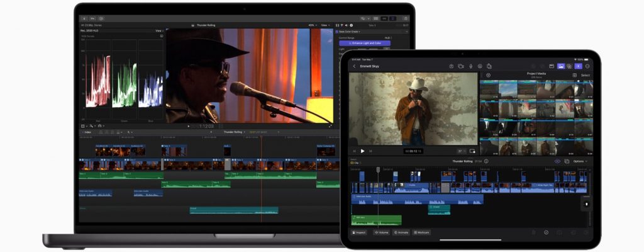This screenshot has width=644, height=252.
Task: Open the 45% zoom dropdown on Mac
Action: [x=312, y=25]
